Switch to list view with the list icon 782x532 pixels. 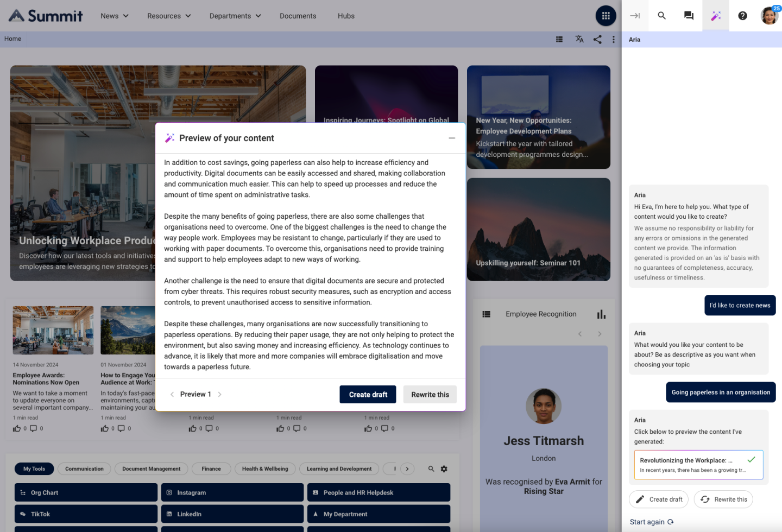pos(559,39)
